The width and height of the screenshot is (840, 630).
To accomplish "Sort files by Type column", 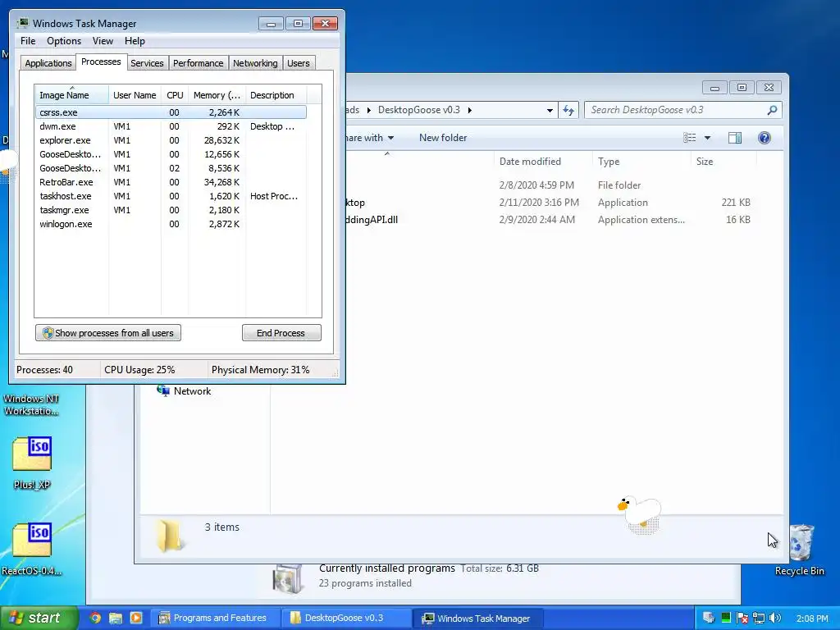I will (641, 162).
